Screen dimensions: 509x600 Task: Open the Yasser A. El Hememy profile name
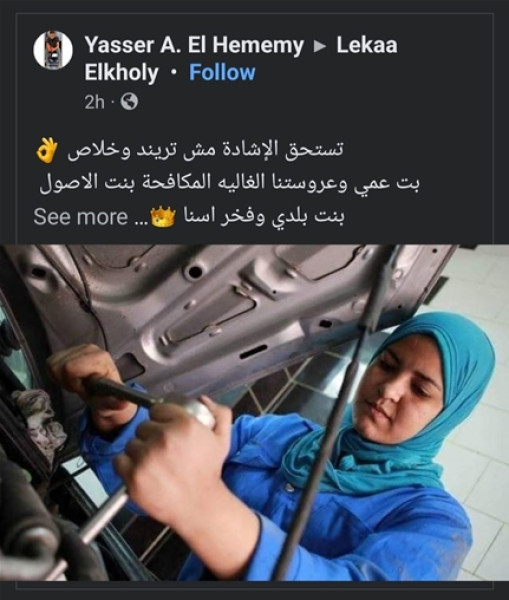(194, 45)
